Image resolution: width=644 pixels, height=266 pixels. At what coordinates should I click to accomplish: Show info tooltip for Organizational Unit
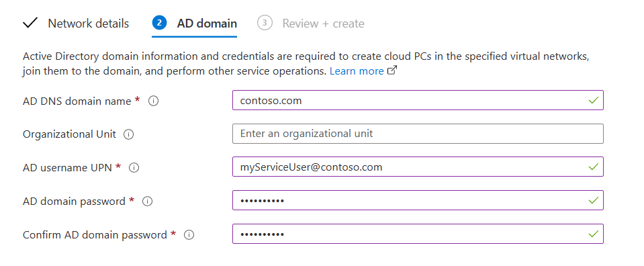click(128, 134)
